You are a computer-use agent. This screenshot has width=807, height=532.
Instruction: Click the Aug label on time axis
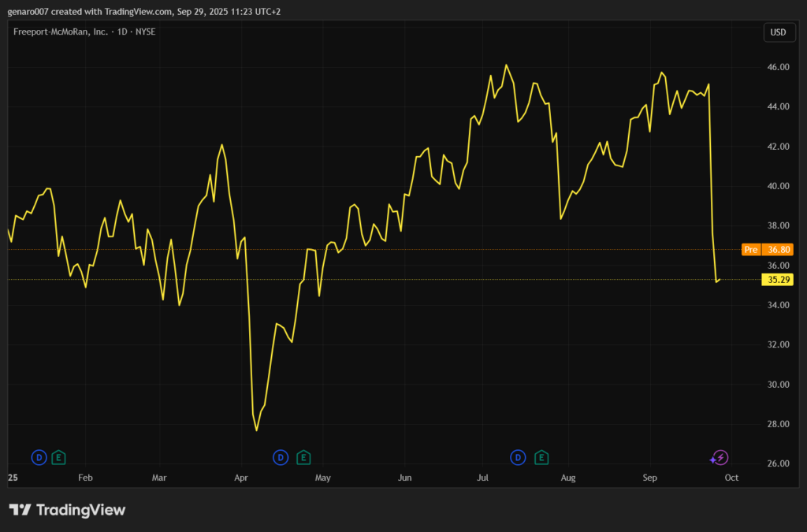coord(568,478)
